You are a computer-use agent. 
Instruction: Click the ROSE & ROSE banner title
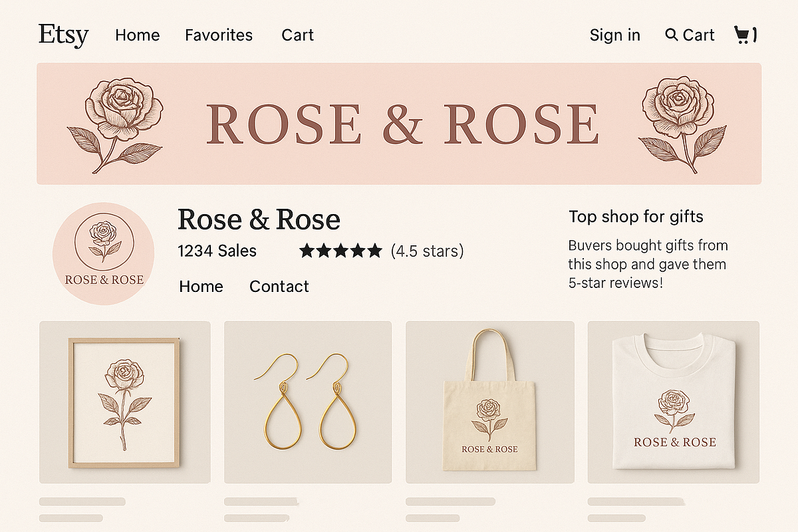(402, 124)
